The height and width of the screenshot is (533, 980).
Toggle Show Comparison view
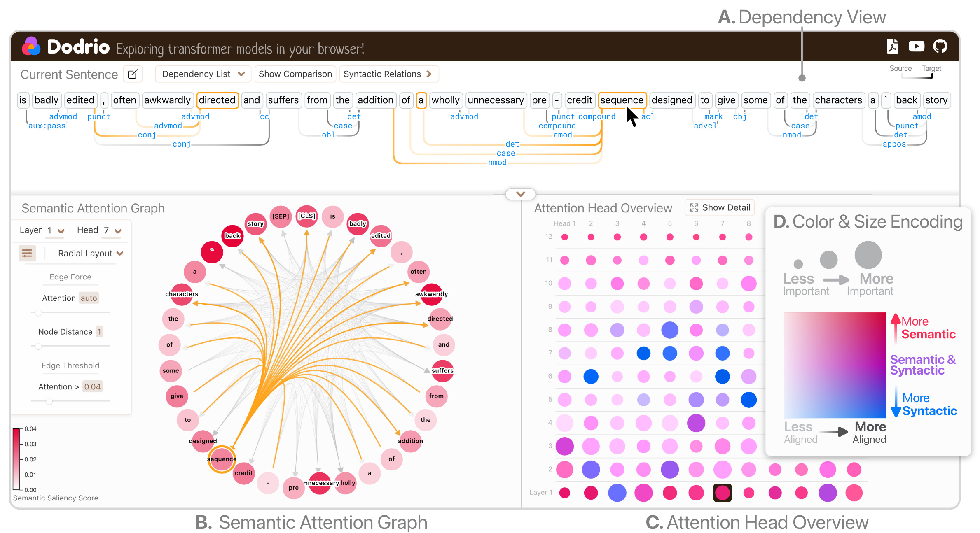coord(295,74)
